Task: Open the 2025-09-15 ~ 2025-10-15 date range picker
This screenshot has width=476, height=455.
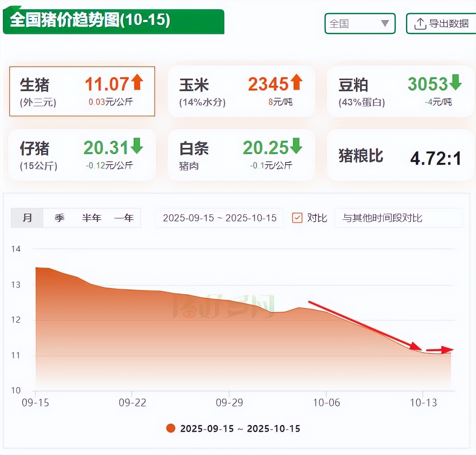Action: tap(219, 218)
